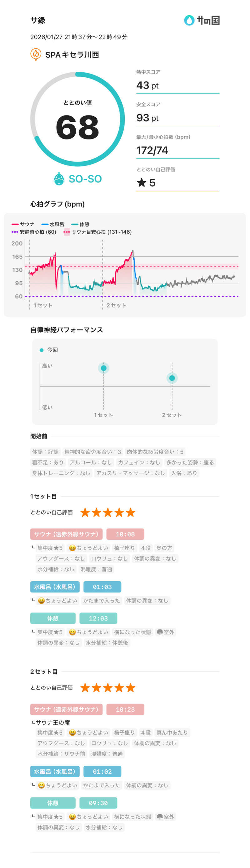Click the 10:08 sauna time badge
Screen dimensions: 250x868
(x=125, y=534)
